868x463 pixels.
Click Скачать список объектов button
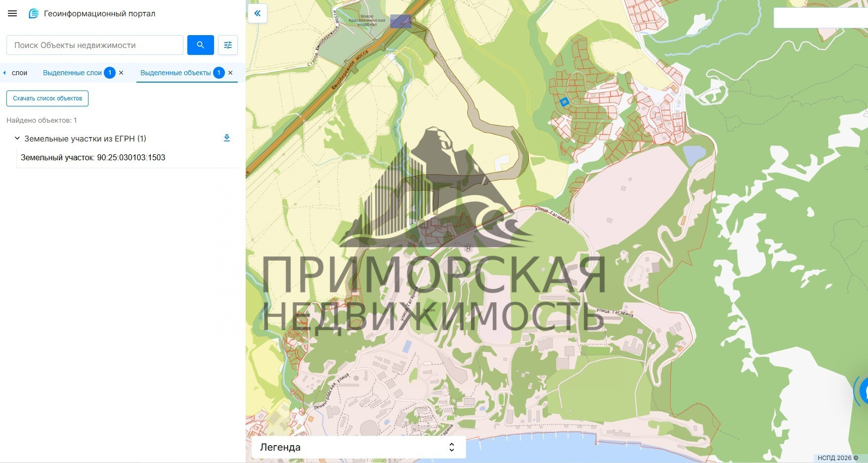coord(47,98)
